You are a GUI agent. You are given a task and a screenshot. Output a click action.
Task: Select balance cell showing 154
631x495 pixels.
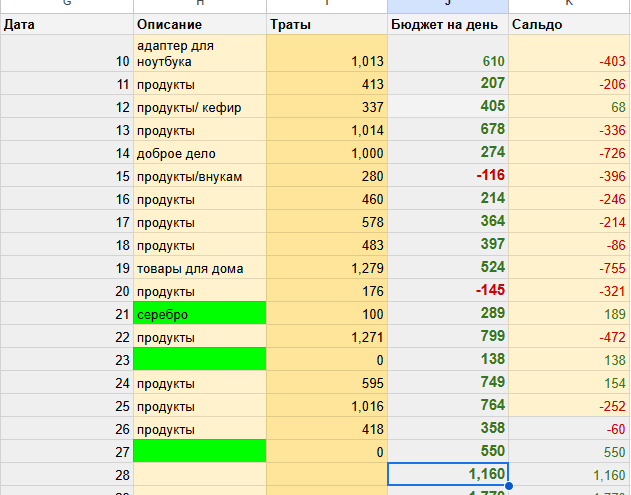[569, 382]
